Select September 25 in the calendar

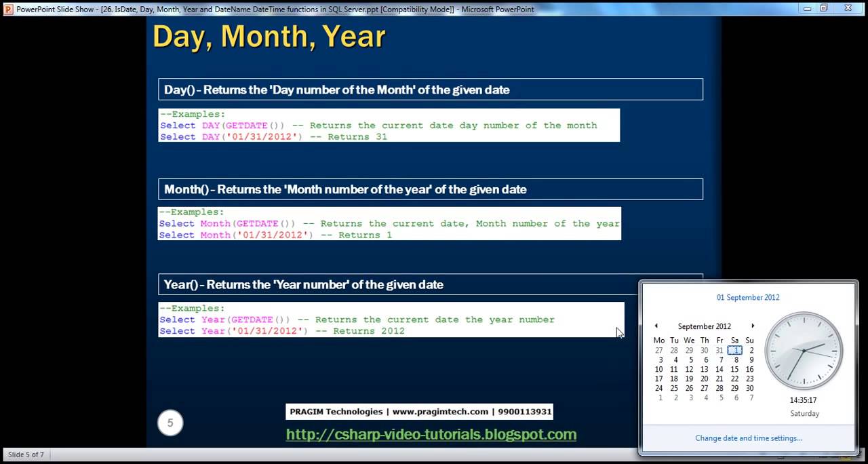click(674, 389)
